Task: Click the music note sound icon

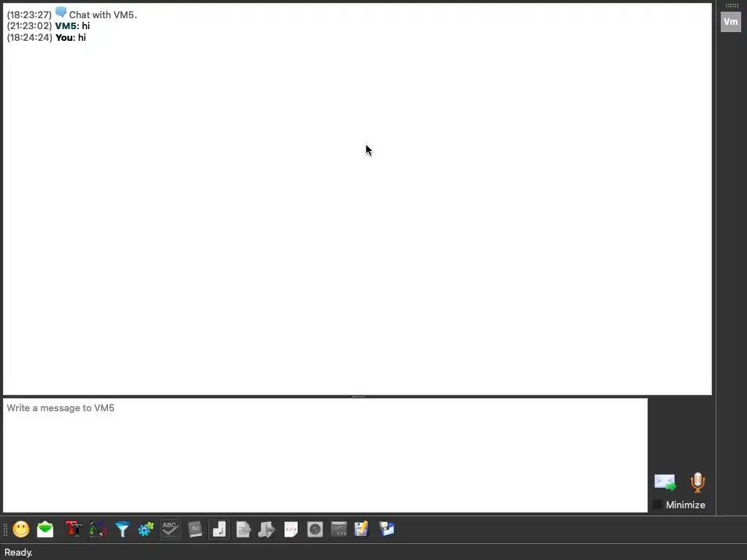Action: coord(267,529)
